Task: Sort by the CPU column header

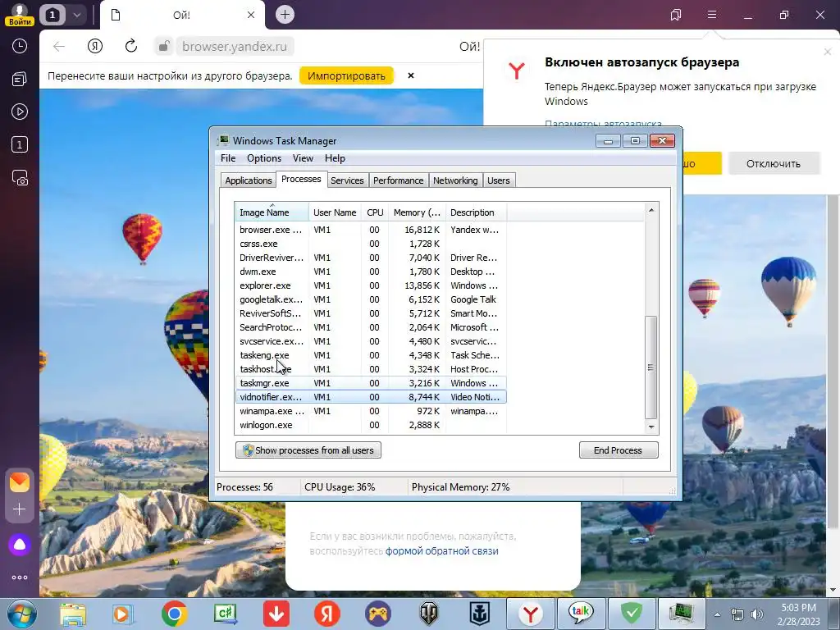Action: point(375,212)
